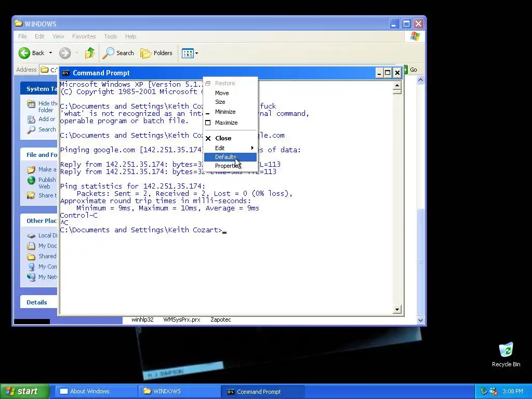Screen dimensions: 532x399
Task: Open Properties from the system menu
Action: (x=230, y=166)
